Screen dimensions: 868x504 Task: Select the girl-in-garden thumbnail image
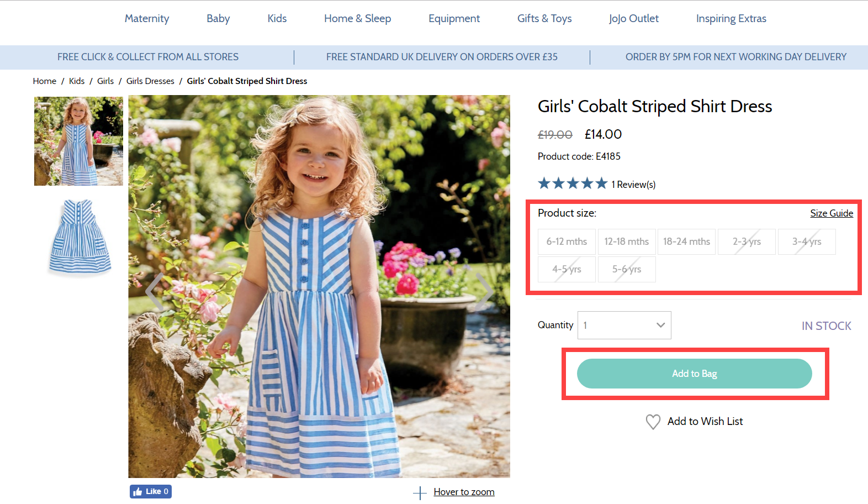click(78, 141)
